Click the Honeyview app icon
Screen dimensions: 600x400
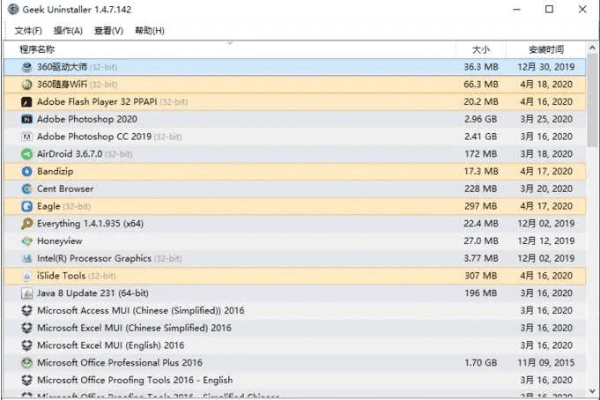click(x=27, y=241)
